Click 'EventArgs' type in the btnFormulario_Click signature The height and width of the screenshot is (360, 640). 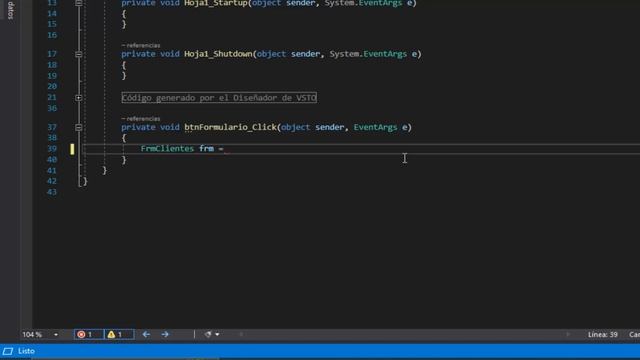click(375, 127)
